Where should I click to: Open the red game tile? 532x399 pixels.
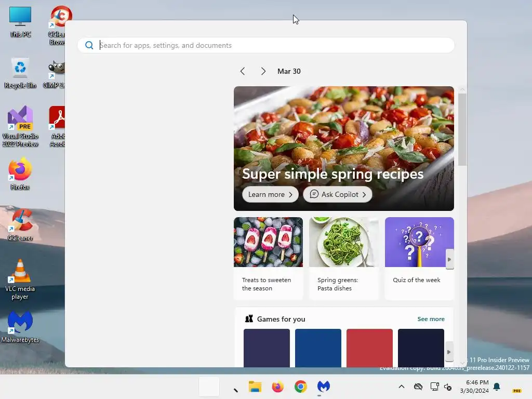(369, 348)
